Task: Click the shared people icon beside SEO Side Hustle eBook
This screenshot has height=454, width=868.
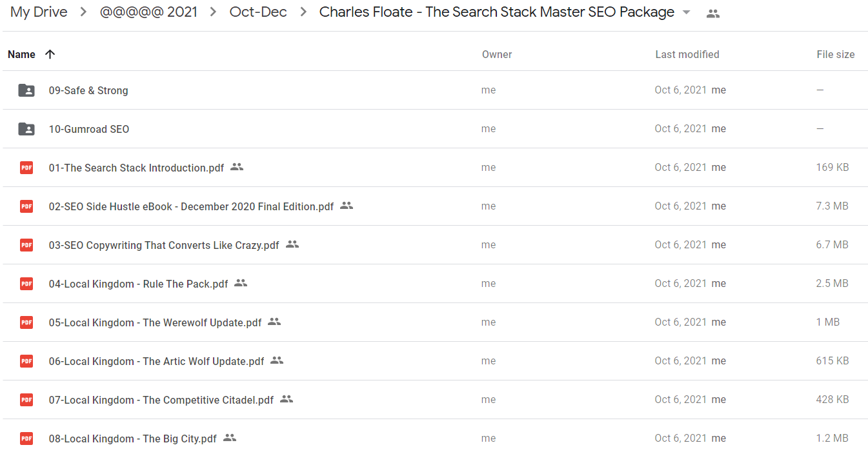Action: click(x=347, y=206)
